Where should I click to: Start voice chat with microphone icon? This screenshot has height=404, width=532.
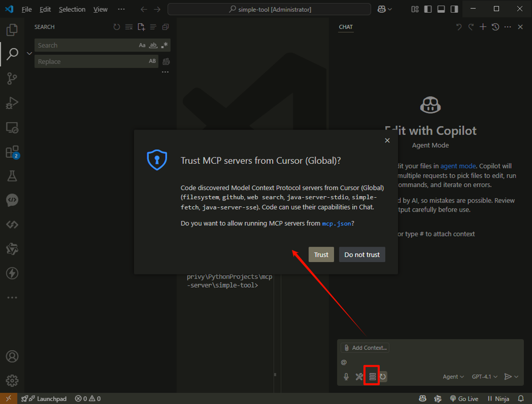346,377
